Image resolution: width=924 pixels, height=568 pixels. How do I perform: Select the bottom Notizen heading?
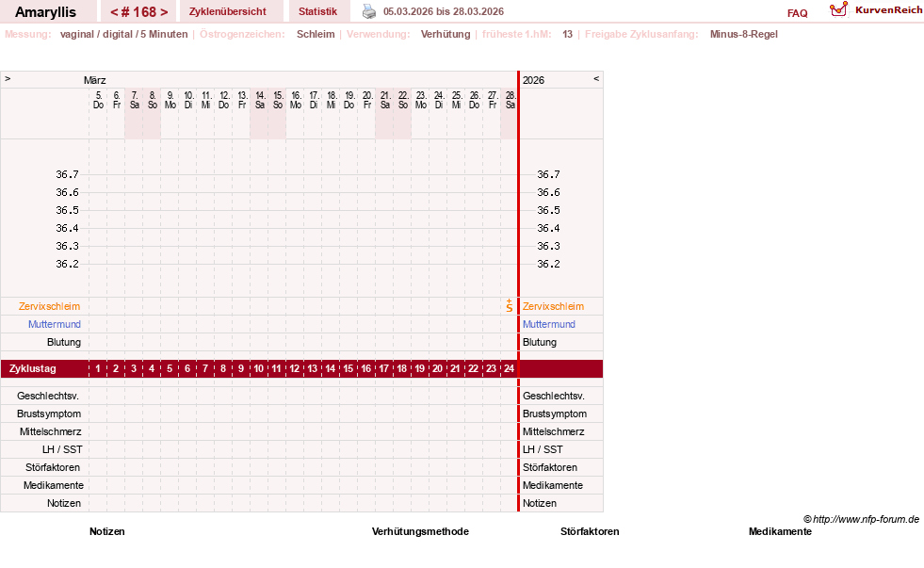(x=107, y=531)
